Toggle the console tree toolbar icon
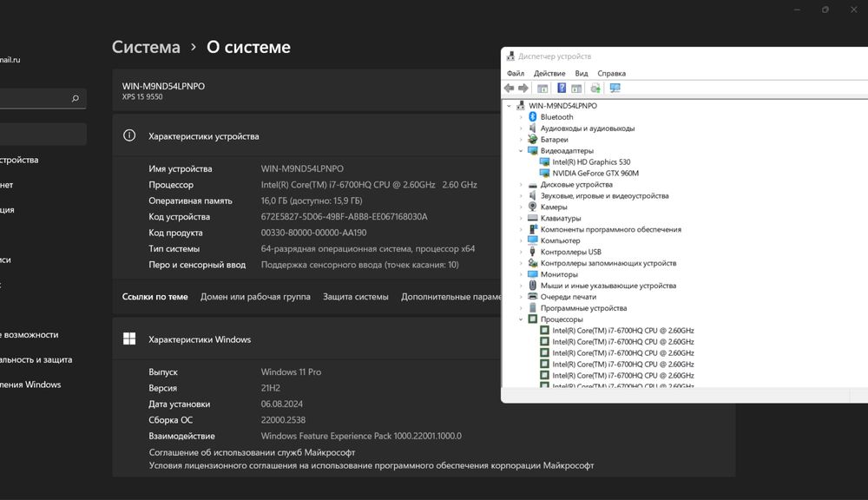The width and height of the screenshot is (868, 500). point(542,88)
